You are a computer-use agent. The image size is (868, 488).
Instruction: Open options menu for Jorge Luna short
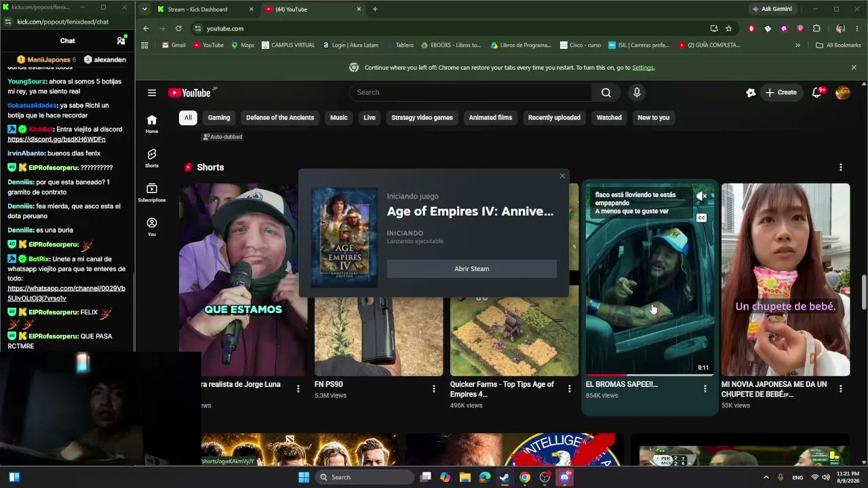(298, 389)
